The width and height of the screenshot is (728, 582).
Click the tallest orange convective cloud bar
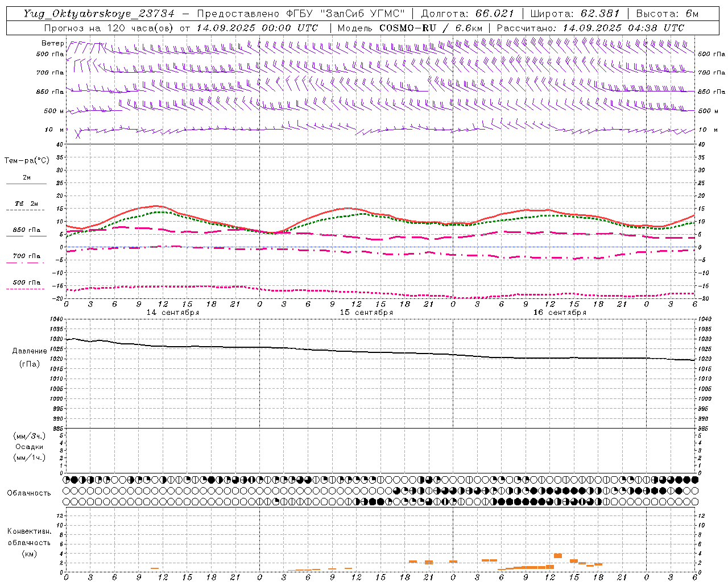pyautogui.click(x=558, y=555)
